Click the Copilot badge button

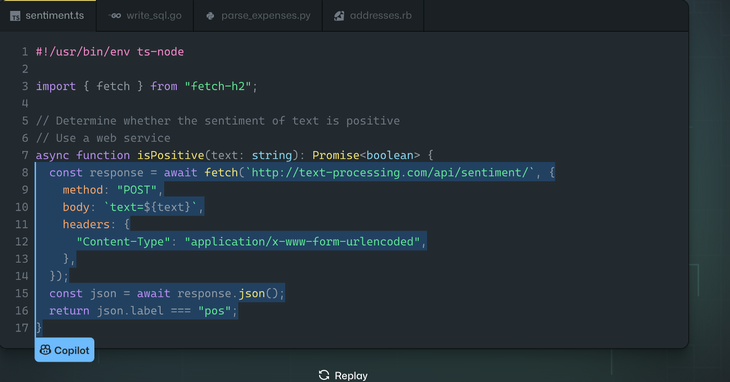point(65,350)
